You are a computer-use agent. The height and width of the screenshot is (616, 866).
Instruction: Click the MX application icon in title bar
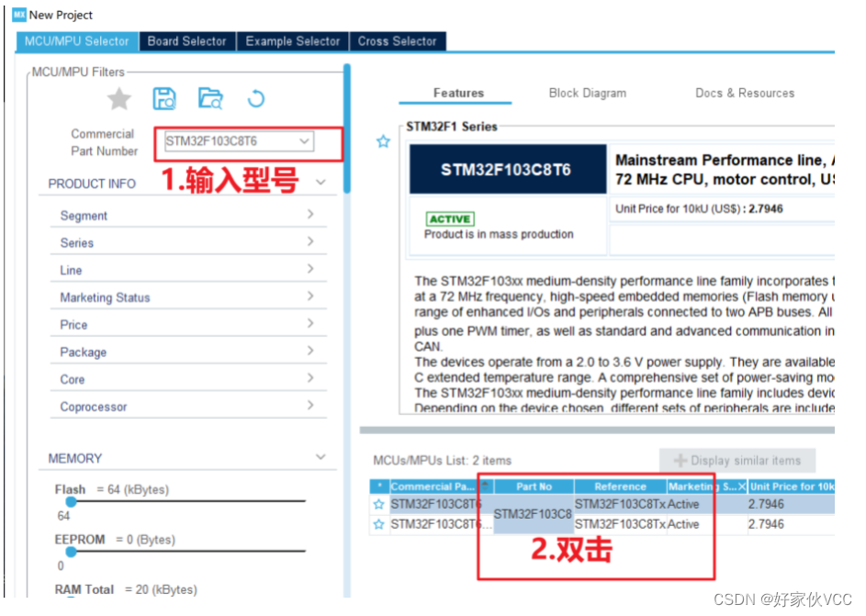[x=19, y=15]
